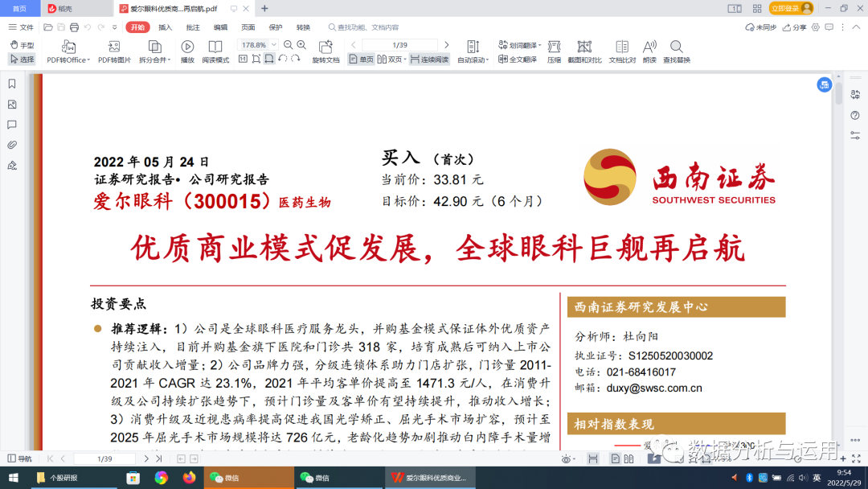Open 划词翻译 word translation dropdown

point(519,45)
